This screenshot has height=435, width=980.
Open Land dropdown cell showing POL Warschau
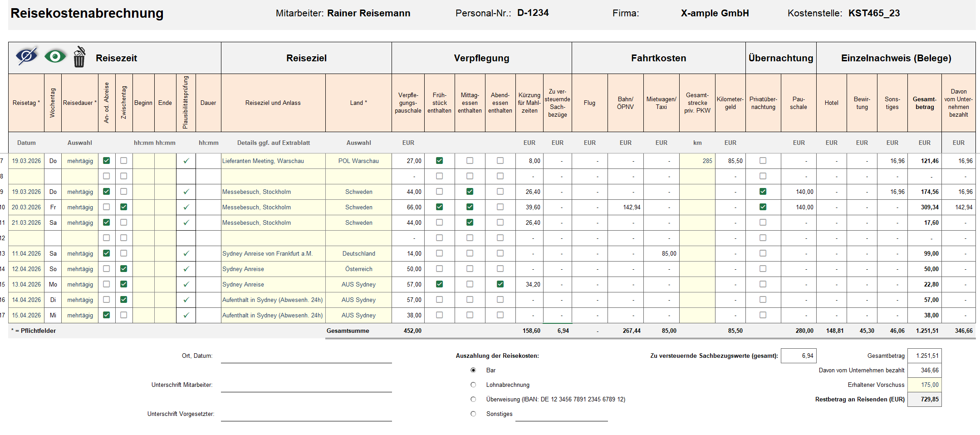tap(358, 161)
